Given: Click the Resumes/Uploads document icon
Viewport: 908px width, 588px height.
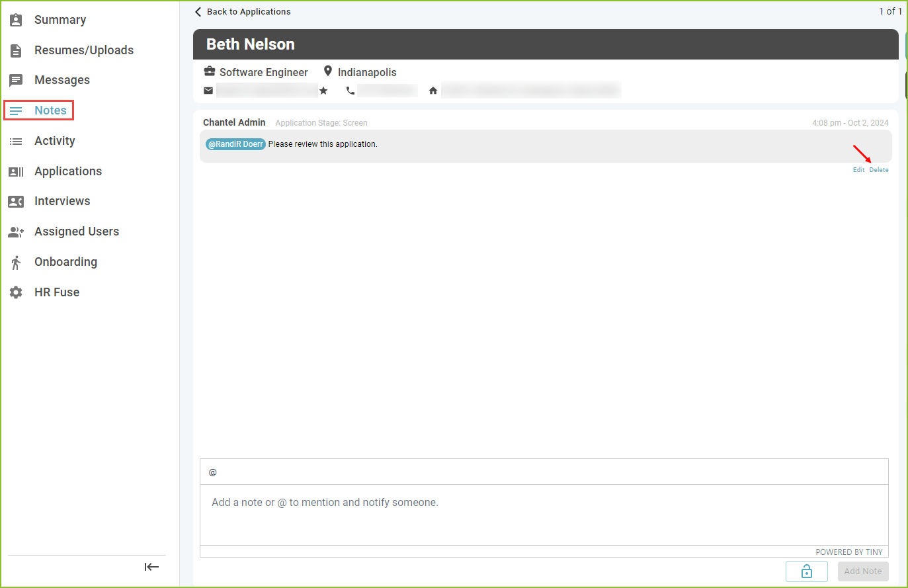Looking at the screenshot, I should click(16, 50).
